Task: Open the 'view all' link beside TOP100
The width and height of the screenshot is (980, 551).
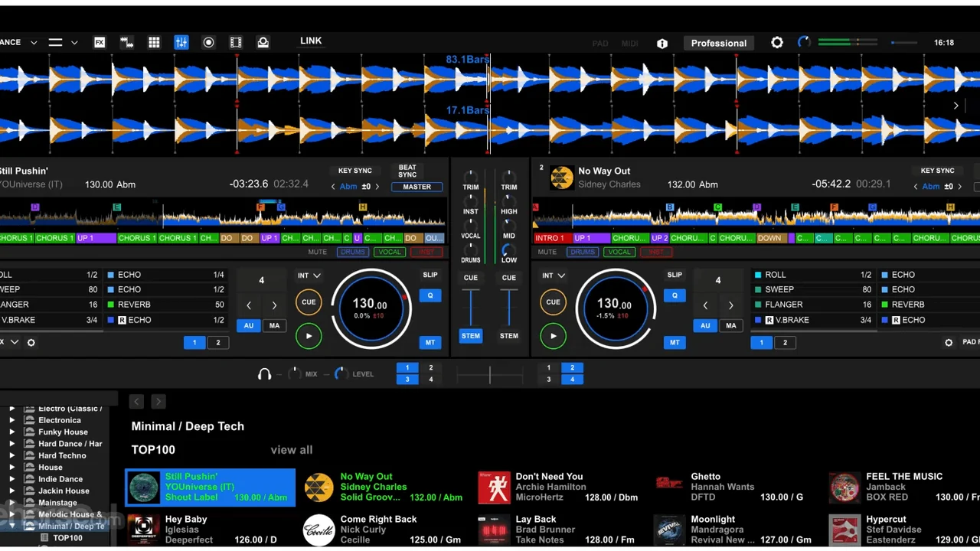Action: click(x=292, y=450)
